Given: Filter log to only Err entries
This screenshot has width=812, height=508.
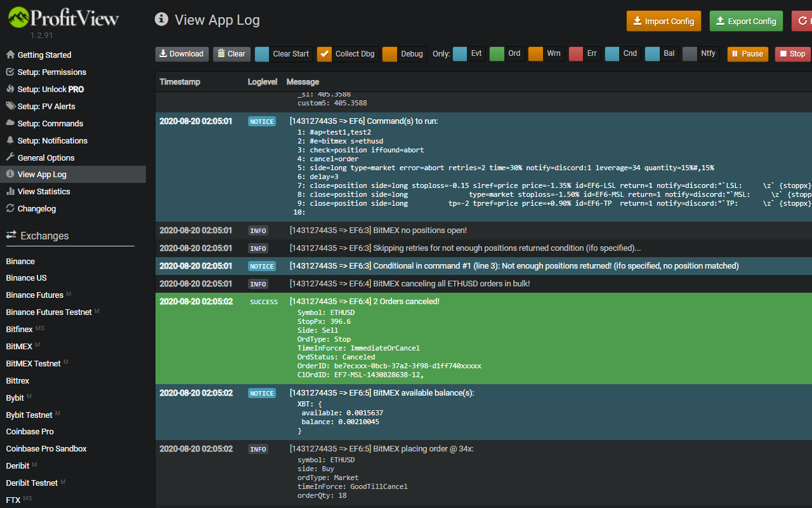Looking at the screenshot, I should pos(576,54).
